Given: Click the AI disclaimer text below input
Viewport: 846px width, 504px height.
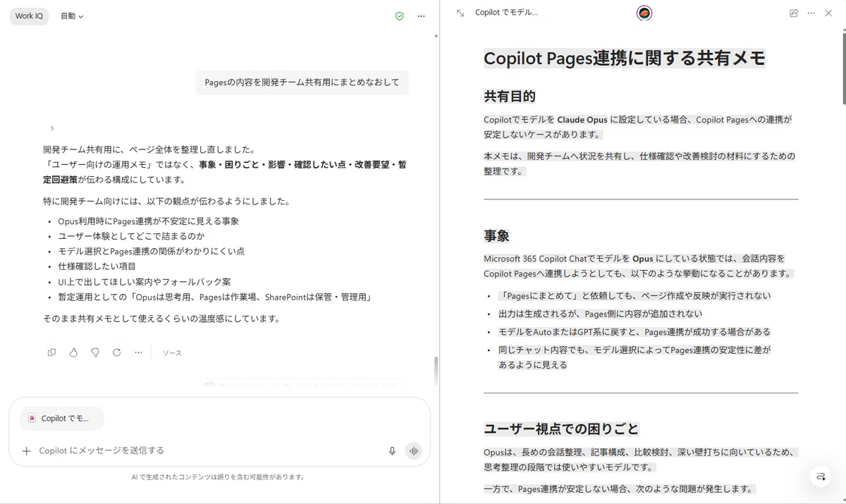Looking at the screenshot, I should (x=218, y=477).
